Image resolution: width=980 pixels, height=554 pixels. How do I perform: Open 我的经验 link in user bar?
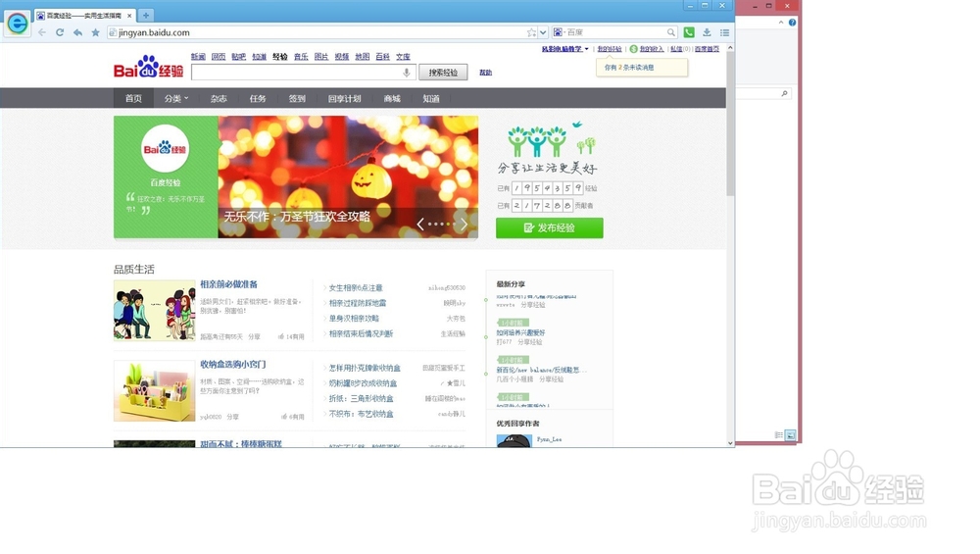pos(610,49)
